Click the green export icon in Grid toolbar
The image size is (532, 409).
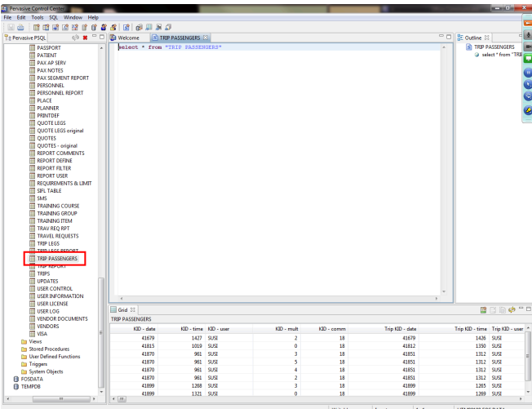pos(484,310)
